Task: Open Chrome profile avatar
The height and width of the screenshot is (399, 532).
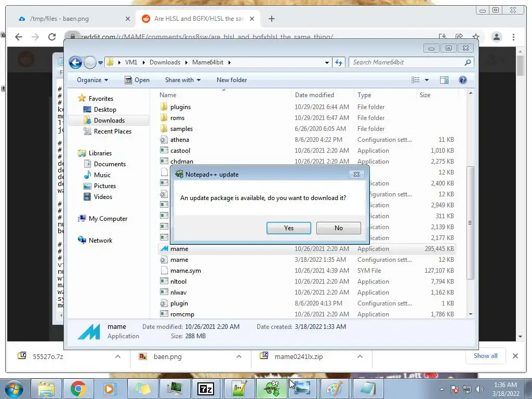Action: tap(496, 37)
